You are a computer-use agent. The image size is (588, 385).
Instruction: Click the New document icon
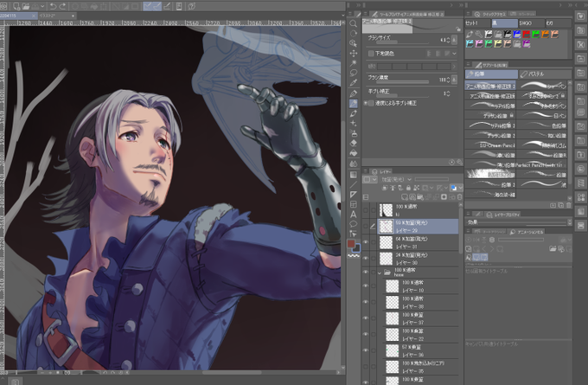16,6
